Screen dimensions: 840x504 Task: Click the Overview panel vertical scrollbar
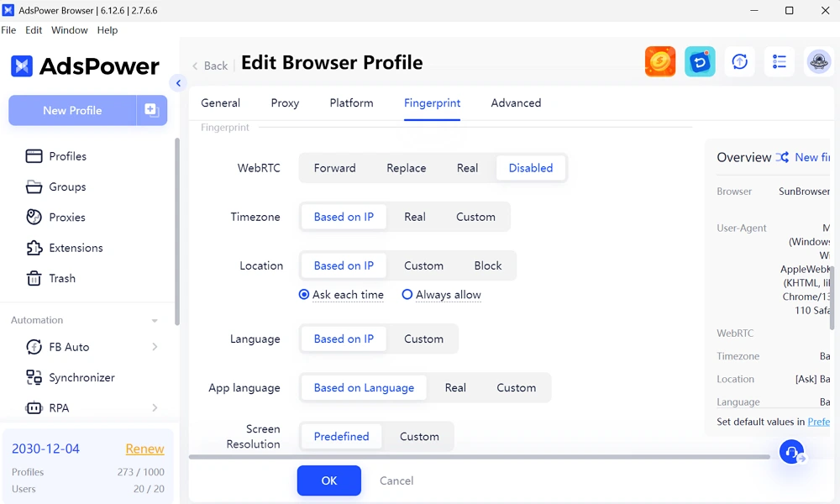(832, 297)
